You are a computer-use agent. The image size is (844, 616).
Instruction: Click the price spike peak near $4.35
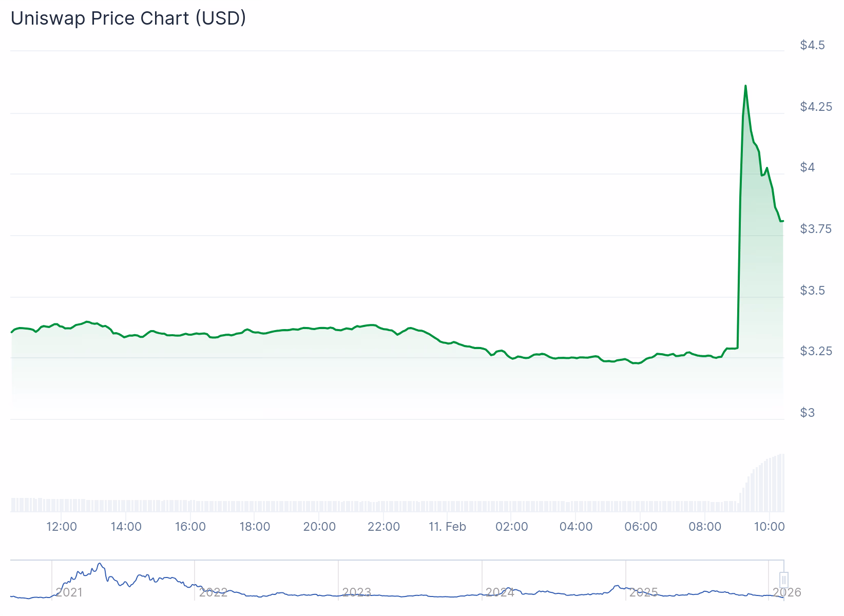coord(745,86)
